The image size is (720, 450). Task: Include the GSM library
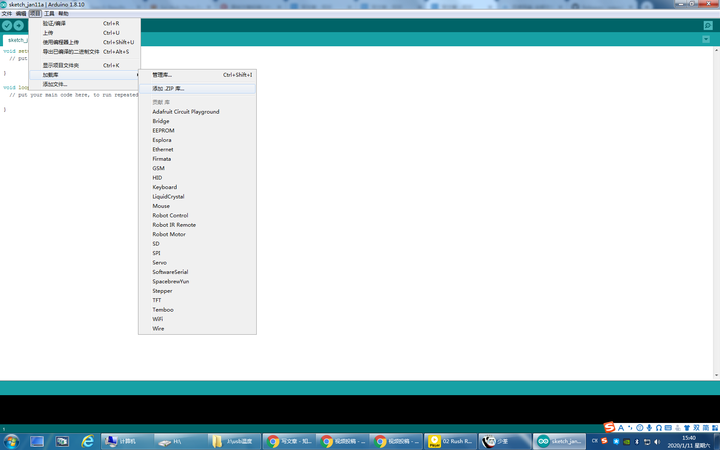(197, 168)
